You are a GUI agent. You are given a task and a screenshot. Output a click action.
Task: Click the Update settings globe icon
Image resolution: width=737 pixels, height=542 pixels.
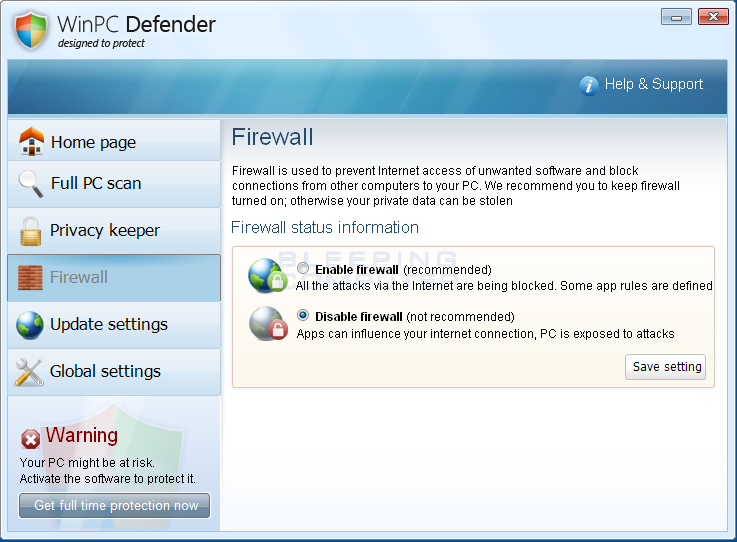click(x=30, y=325)
